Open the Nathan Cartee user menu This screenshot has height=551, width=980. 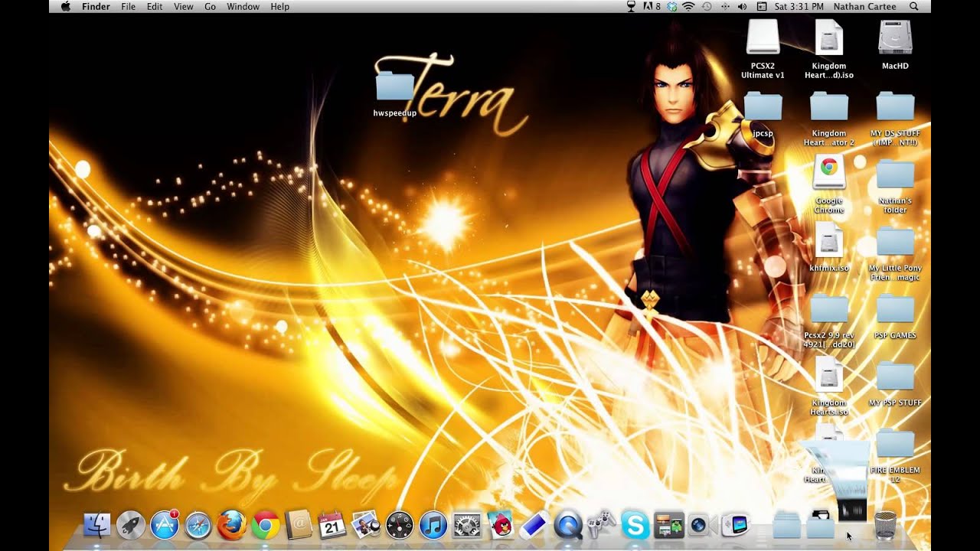pyautogui.click(x=864, y=6)
